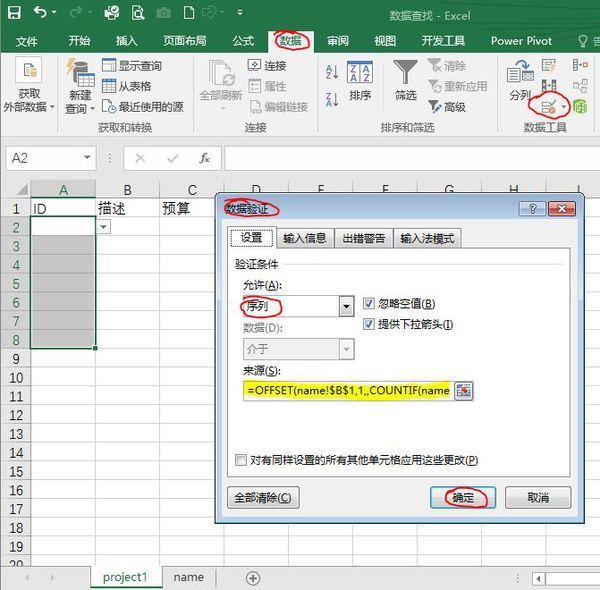Viewport: 600px width, 590px height.
Task: Open the 审阅 ribbon tab
Action: pos(338,41)
